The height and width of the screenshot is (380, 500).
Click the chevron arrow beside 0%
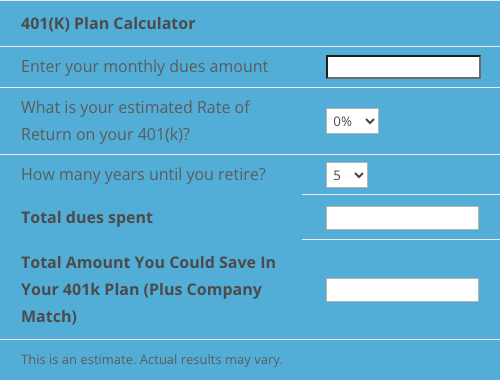pos(370,121)
